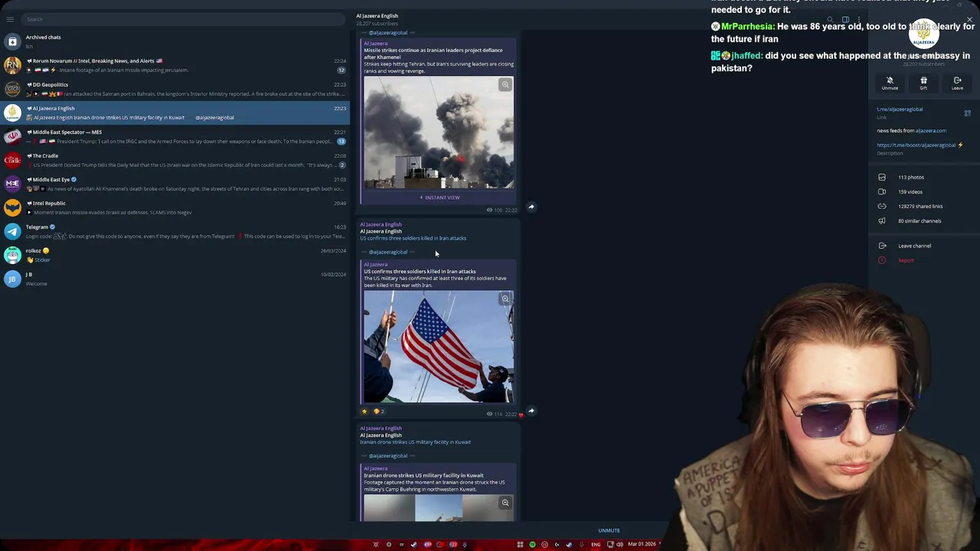Click zoom icon on smoke photo
The height and width of the screenshot is (551, 980).
coord(505,85)
